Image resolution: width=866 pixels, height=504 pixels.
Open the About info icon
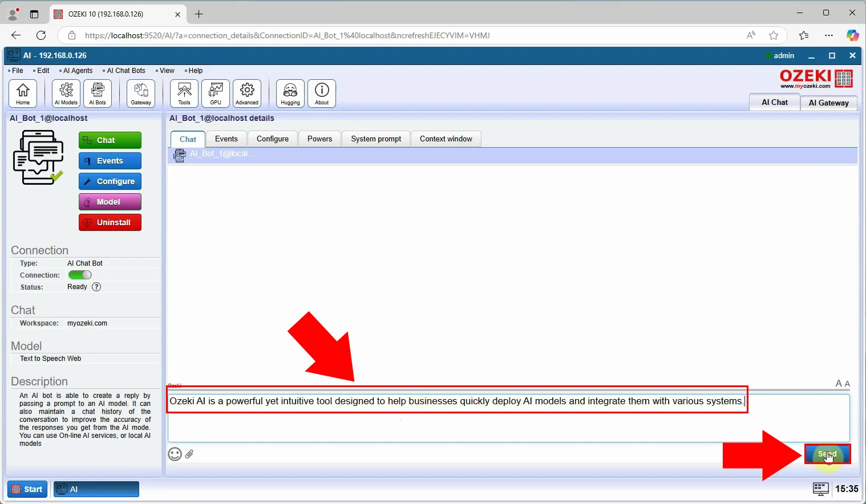tap(322, 94)
